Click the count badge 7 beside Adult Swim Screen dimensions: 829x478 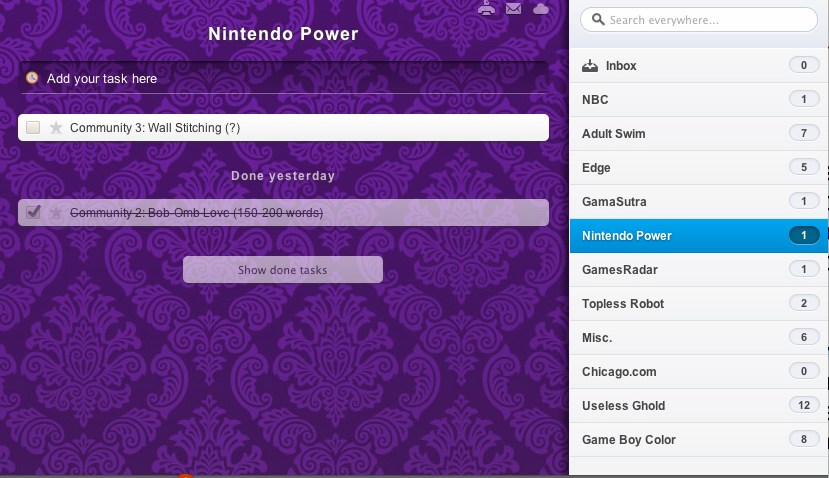point(804,133)
